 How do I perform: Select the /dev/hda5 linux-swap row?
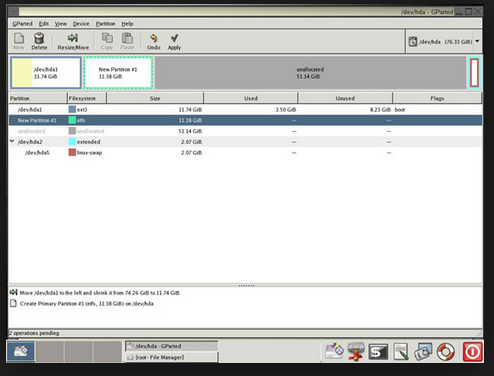245,152
